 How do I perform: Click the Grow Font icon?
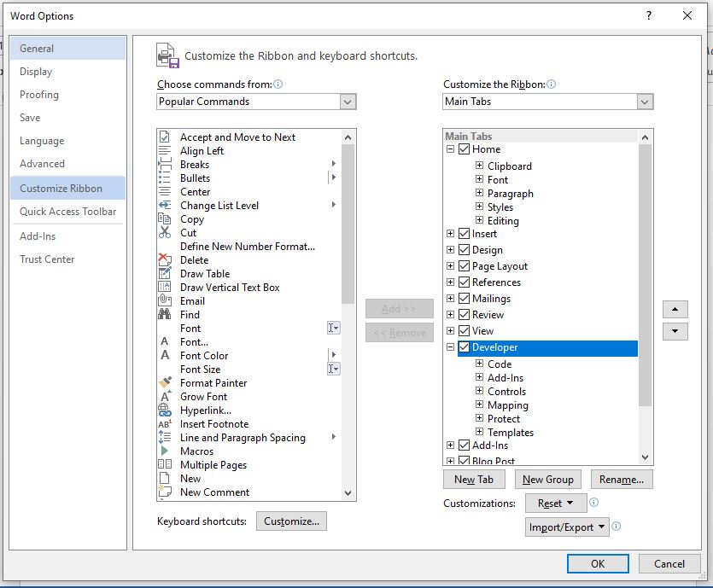click(165, 396)
